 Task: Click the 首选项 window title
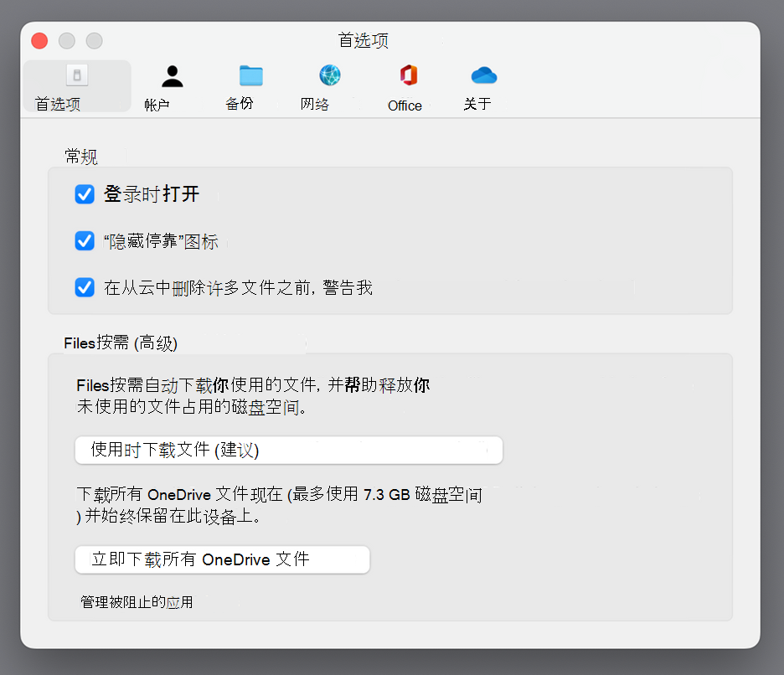(x=364, y=40)
